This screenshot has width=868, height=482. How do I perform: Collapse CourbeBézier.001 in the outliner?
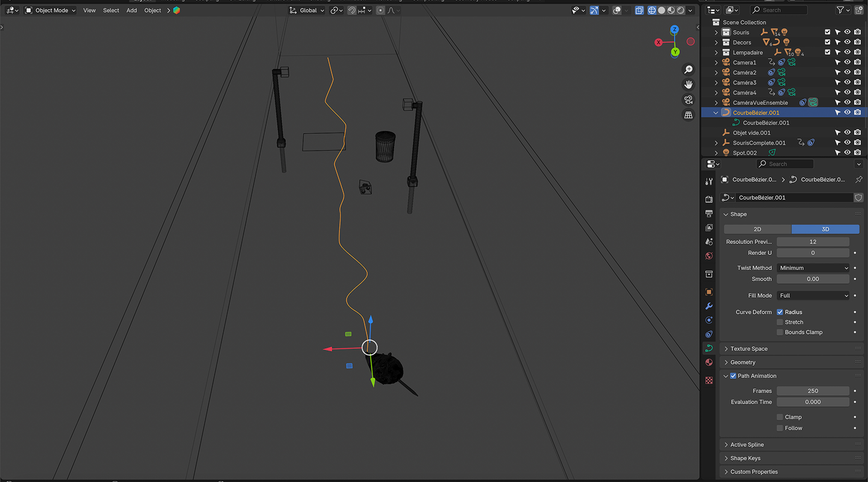click(x=716, y=113)
